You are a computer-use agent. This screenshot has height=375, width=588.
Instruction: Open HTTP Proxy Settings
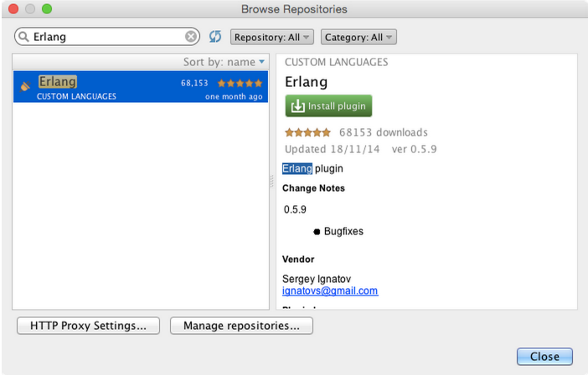point(88,326)
